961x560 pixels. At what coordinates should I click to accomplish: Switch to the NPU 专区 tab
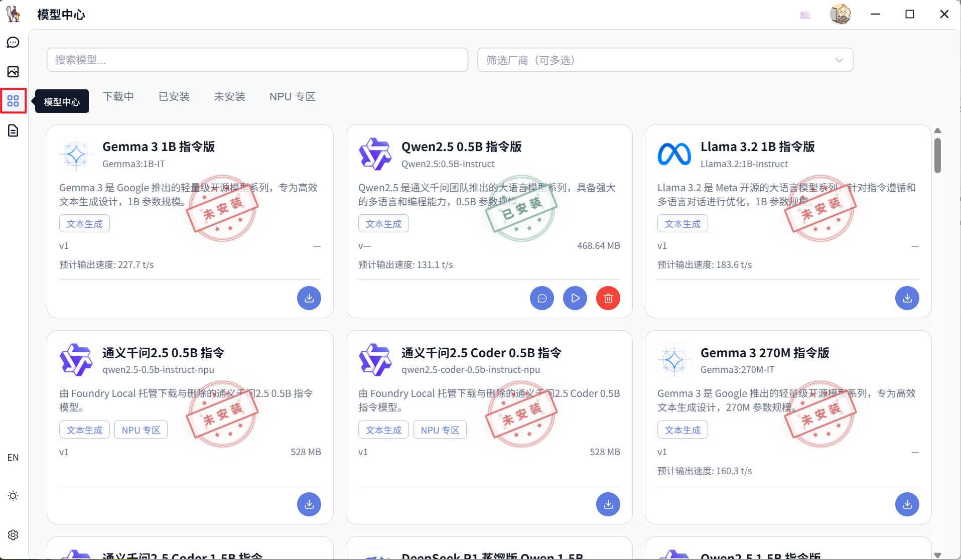[293, 96]
